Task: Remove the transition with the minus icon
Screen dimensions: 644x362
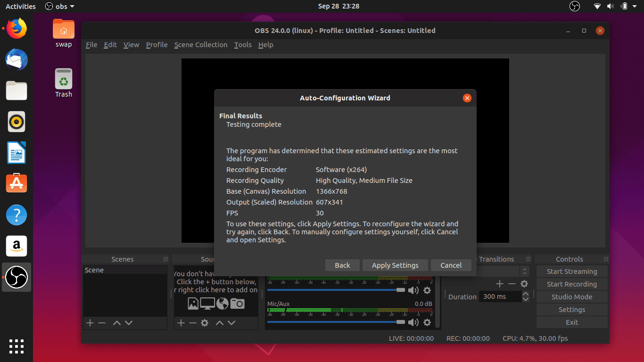Action: tap(512, 284)
